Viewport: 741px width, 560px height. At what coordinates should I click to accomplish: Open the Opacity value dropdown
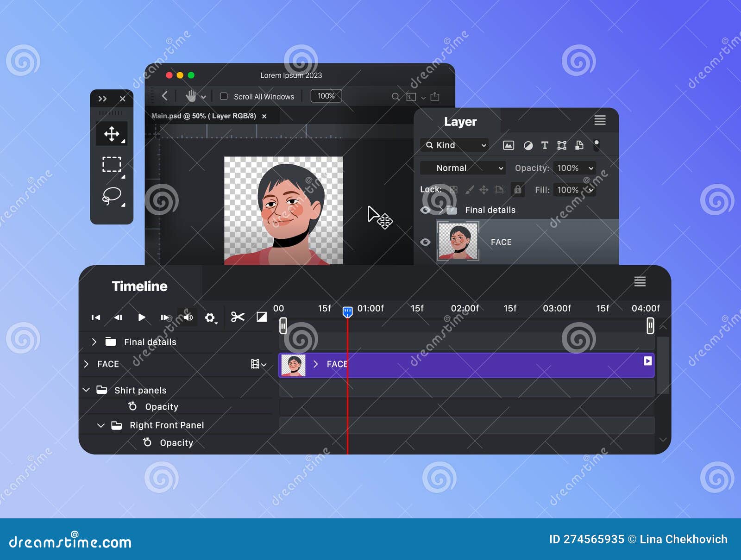coord(574,168)
